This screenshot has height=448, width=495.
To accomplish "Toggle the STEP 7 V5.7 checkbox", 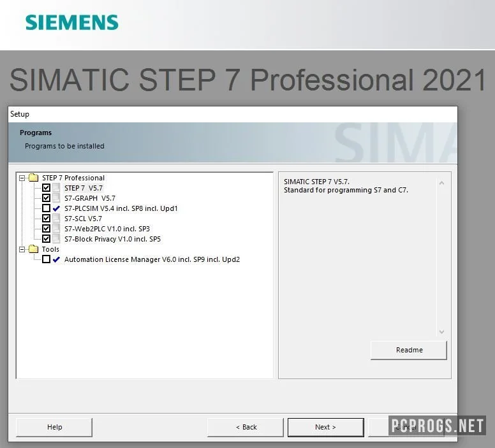I will click(x=46, y=188).
